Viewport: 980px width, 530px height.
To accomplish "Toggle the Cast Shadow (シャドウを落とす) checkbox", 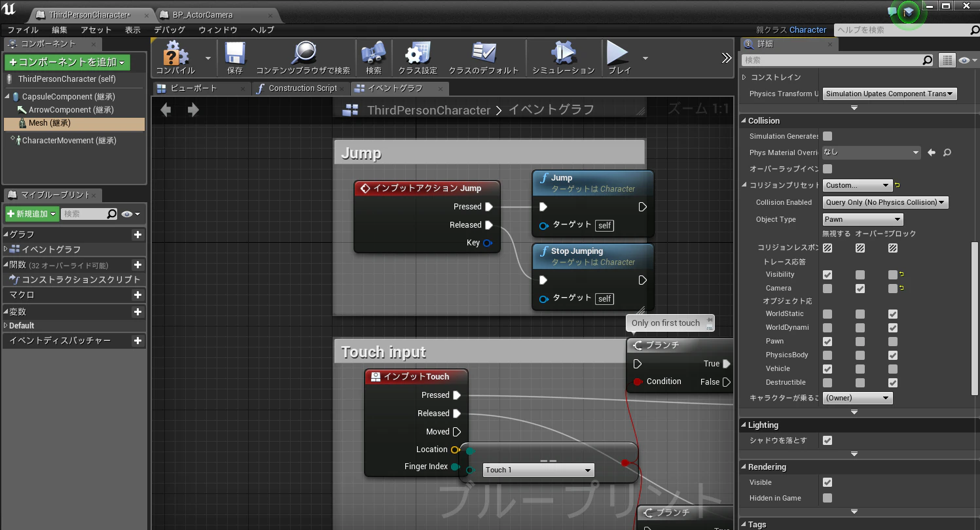I will pyautogui.click(x=827, y=440).
